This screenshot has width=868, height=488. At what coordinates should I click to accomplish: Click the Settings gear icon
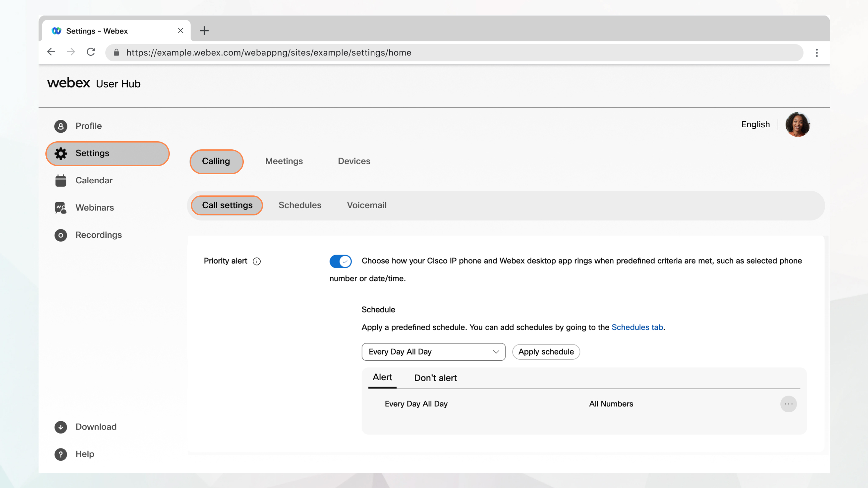pos(60,153)
